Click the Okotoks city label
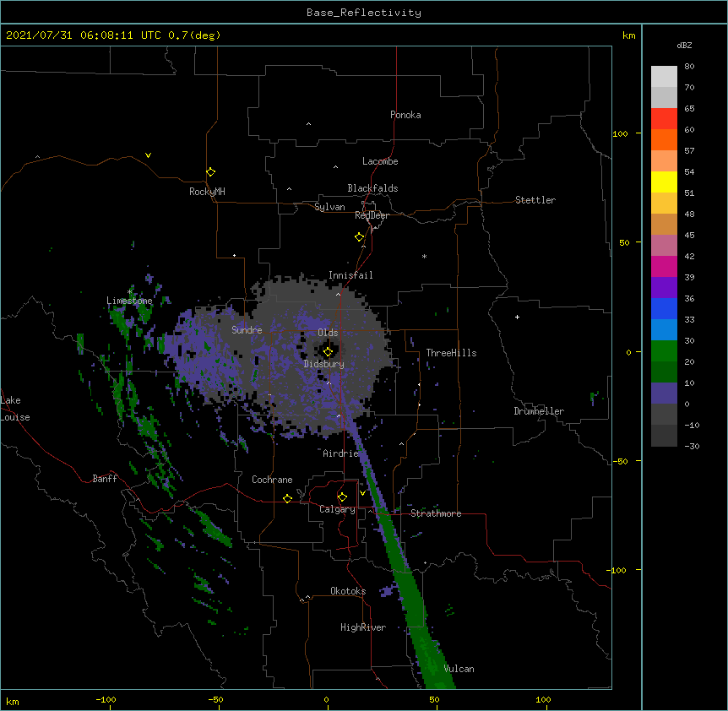The width and height of the screenshot is (728, 711). (x=348, y=591)
